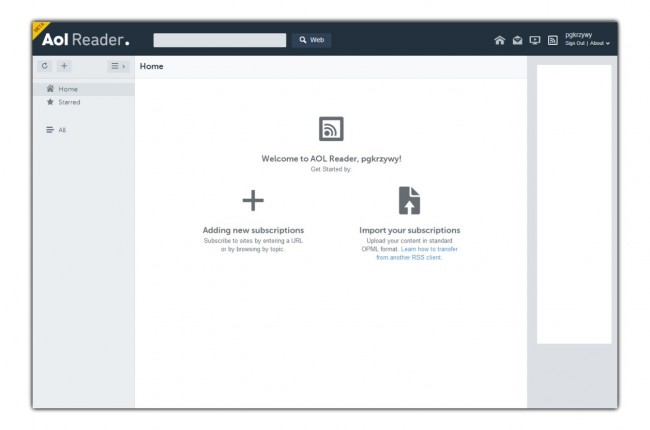Select Starred in the sidebar

pyautogui.click(x=84, y=102)
